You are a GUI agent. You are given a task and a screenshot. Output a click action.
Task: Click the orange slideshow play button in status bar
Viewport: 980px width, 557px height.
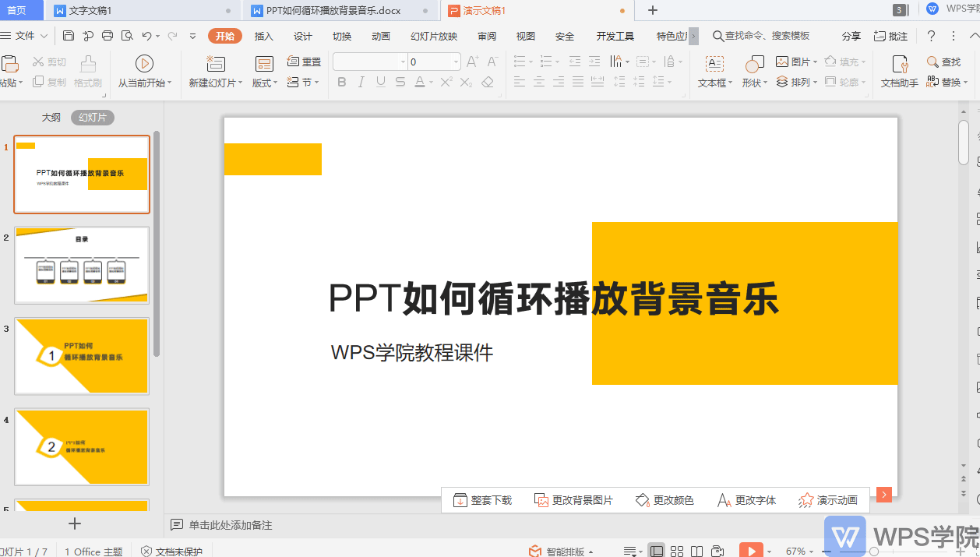point(751,551)
